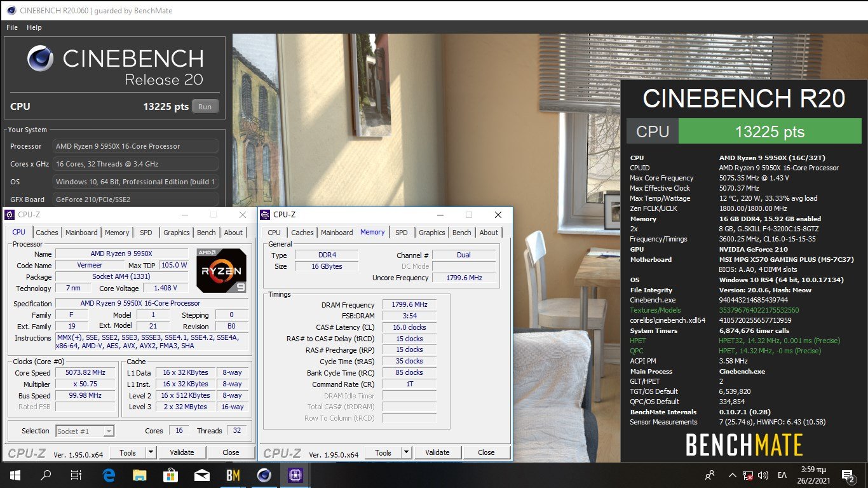The width and height of the screenshot is (868, 488).
Task: Click the MSI MPG X570 GAMING PLUS text
Action: (x=787, y=259)
